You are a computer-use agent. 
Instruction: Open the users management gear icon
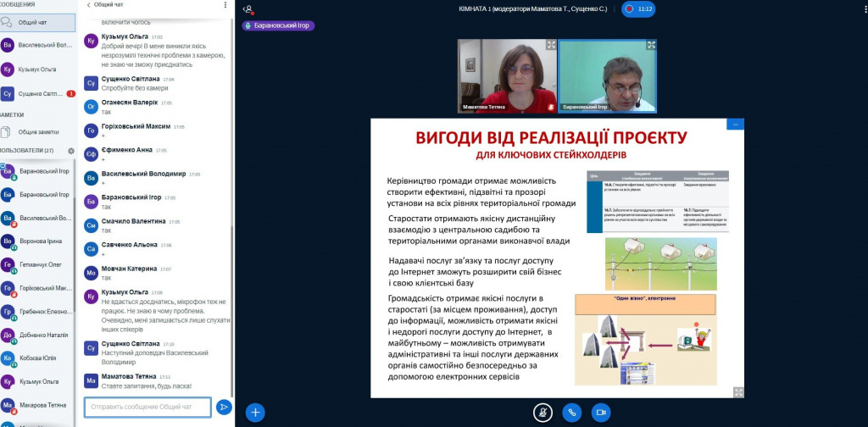click(x=71, y=151)
